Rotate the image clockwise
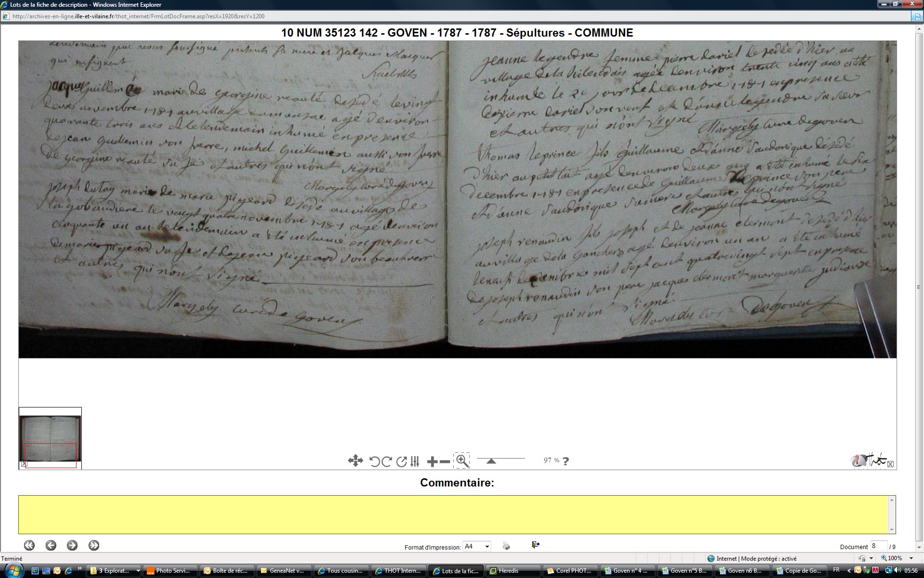This screenshot has height=578, width=924. (x=386, y=461)
